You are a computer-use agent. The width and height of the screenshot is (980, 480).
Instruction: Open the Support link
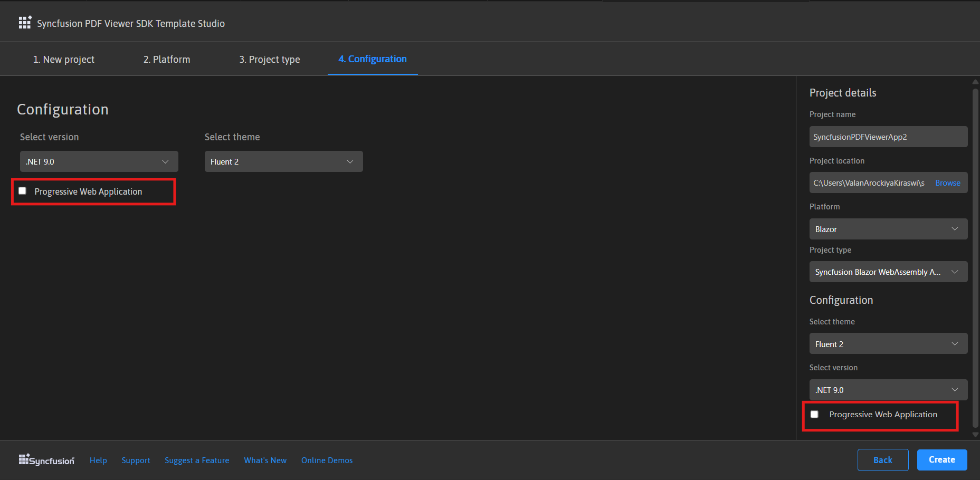point(136,460)
